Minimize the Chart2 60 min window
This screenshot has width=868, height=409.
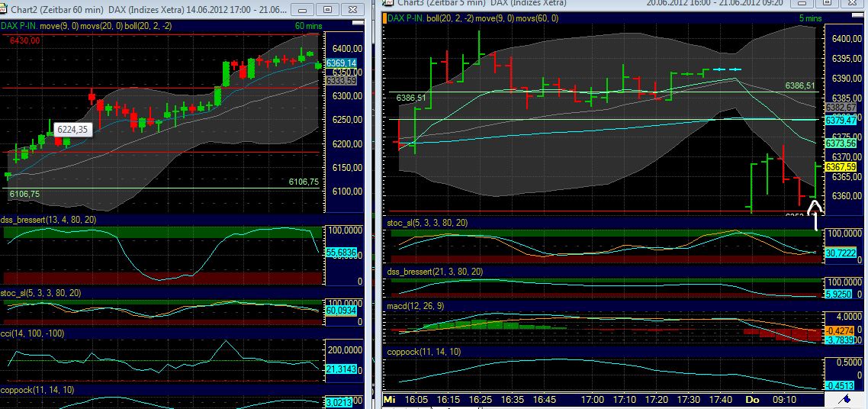pyautogui.click(x=302, y=9)
